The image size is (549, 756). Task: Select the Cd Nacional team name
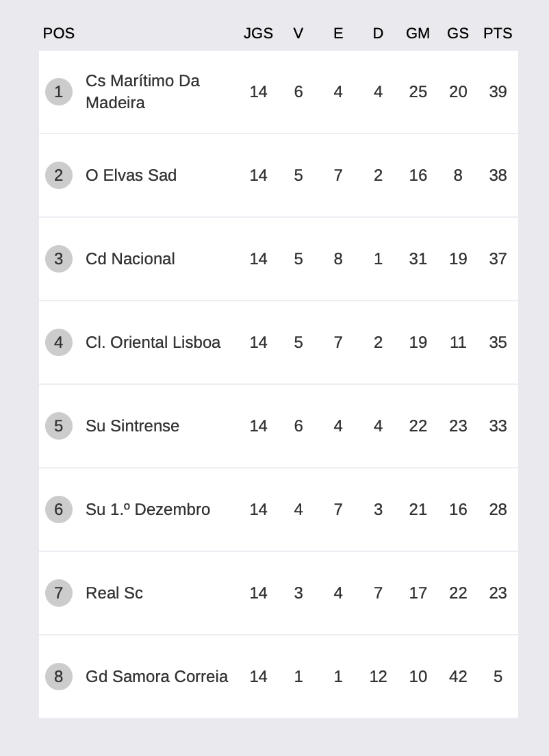[x=130, y=259]
